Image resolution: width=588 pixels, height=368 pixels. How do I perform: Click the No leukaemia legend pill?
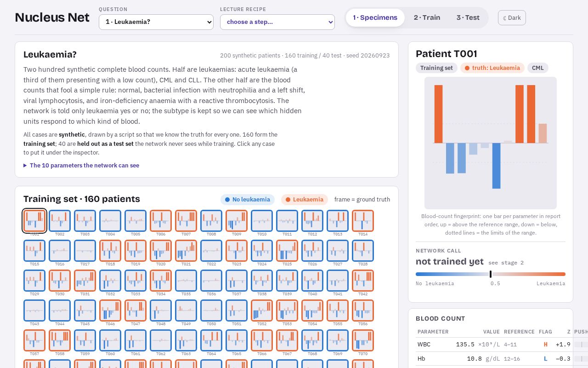248,200
